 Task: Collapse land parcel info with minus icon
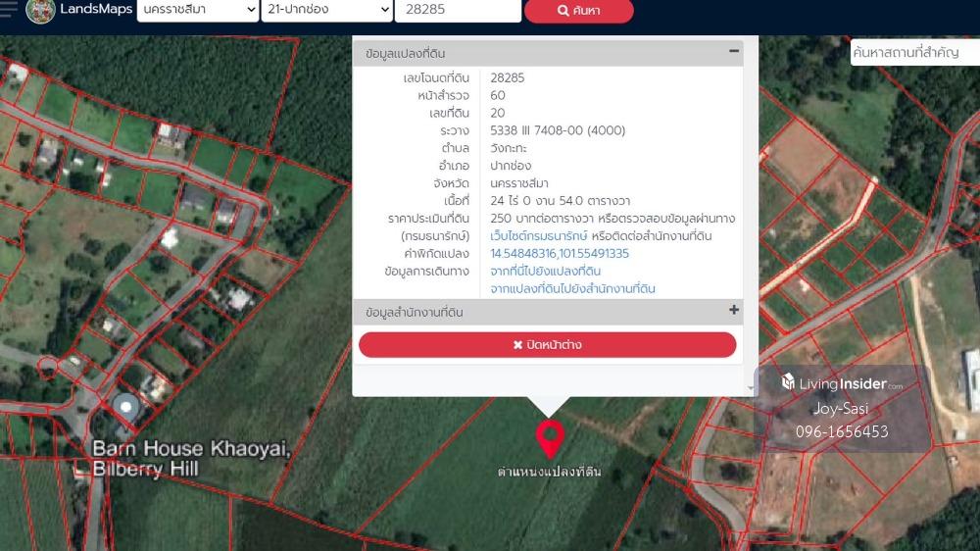(x=733, y=52)
